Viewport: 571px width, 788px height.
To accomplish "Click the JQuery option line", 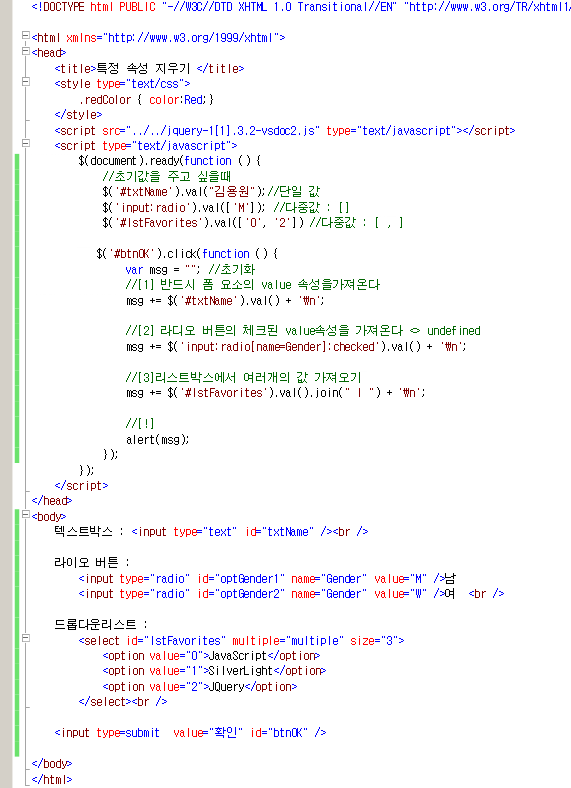I will click(200, 686).
